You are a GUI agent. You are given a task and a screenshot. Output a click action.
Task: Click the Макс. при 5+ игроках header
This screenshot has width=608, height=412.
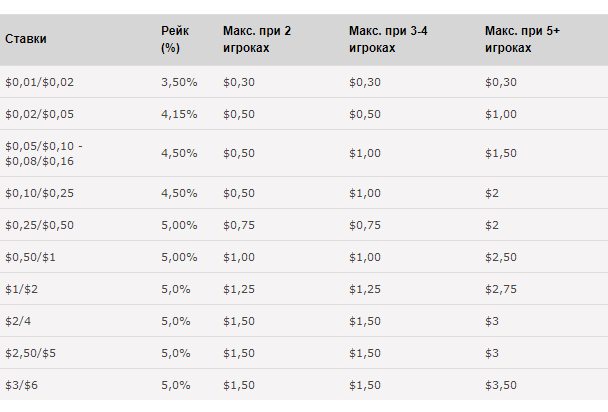(522, 39)
